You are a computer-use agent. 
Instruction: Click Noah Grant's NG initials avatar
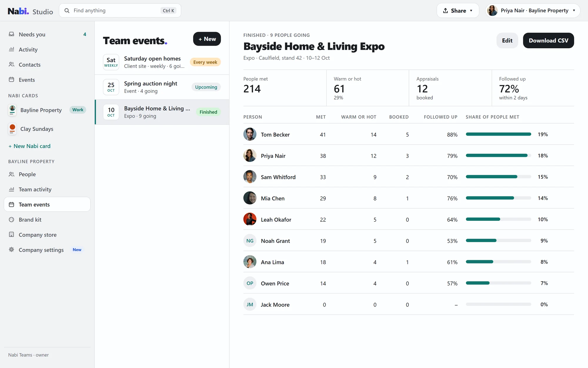(250, 241)
